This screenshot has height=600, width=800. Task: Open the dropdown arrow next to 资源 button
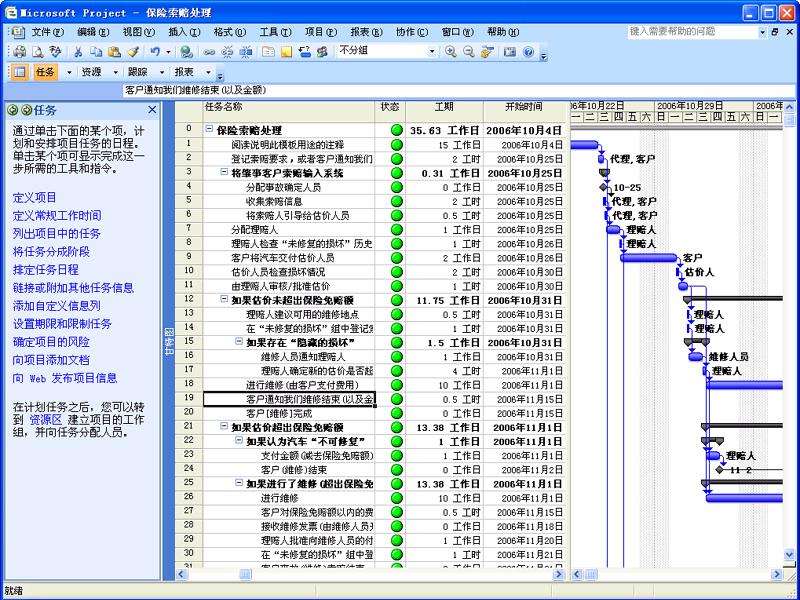[x=115, y=72]
